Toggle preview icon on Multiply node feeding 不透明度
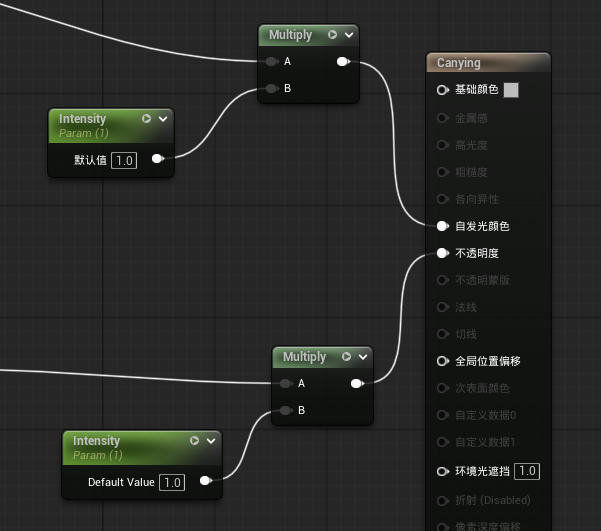This screenshot has height=531, width=601. click(347, 357)
